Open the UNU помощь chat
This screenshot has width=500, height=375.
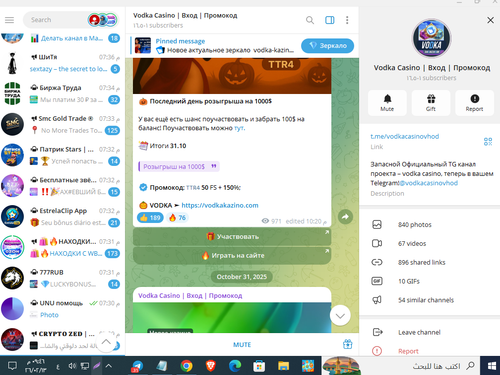pos(62,309)
